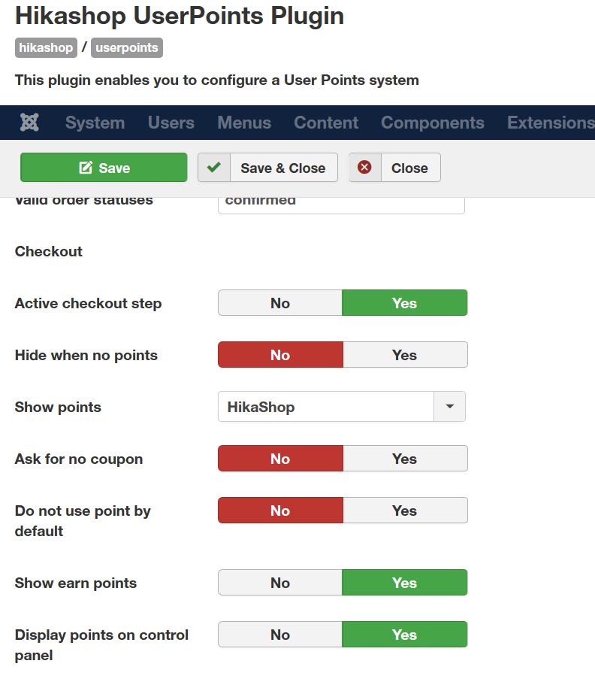Open the Content menu
Image resolution: width=595 pixels, height=700 pixels.
pos(326,123)
